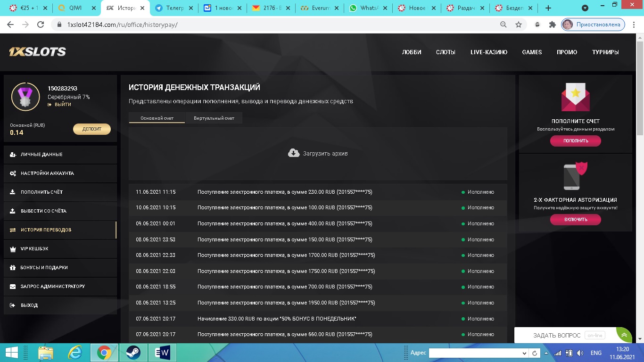This screenshot has width=644, height=362.
Task: Open VIP КЕШБЭК section
Action: click(60, 249)
